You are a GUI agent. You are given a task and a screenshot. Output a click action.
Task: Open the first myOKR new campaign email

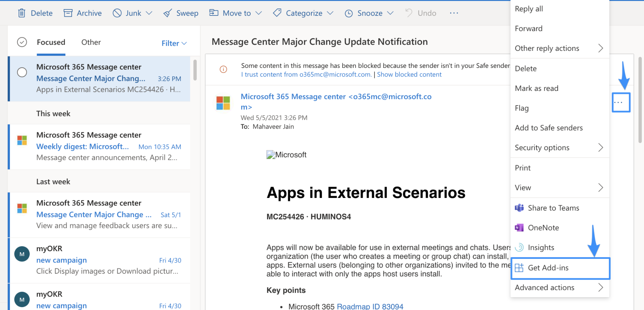click(x=100, y=260)
